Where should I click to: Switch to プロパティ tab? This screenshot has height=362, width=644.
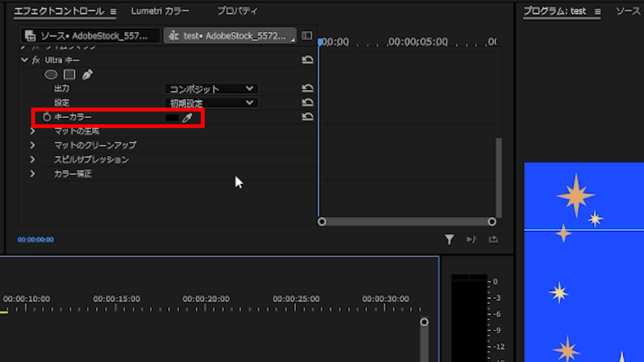(237, 11)
